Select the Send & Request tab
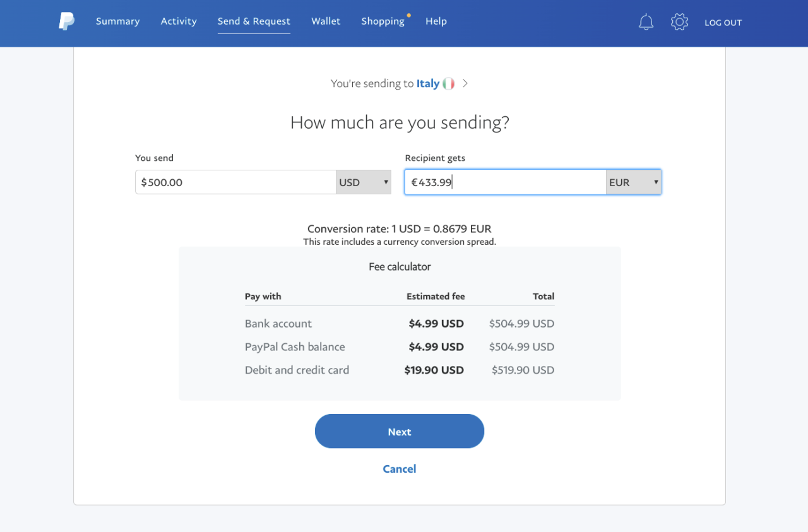 point(254,21)
